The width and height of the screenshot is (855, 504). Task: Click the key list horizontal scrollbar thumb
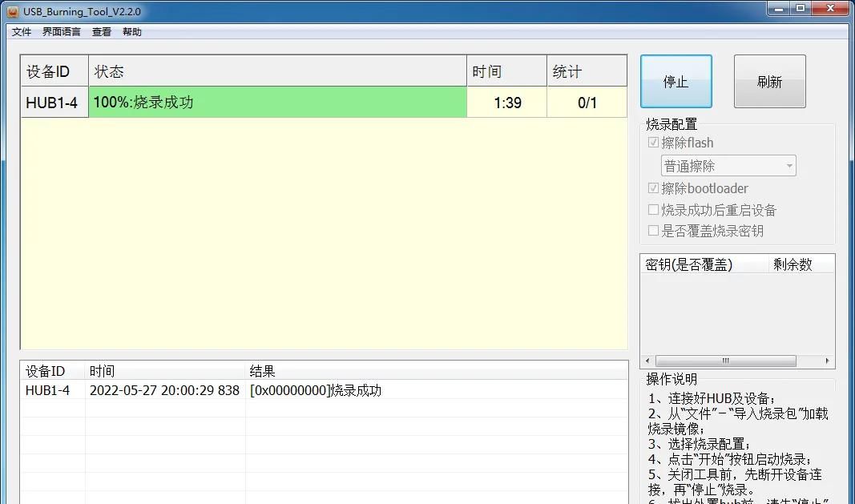pos(725,361)
